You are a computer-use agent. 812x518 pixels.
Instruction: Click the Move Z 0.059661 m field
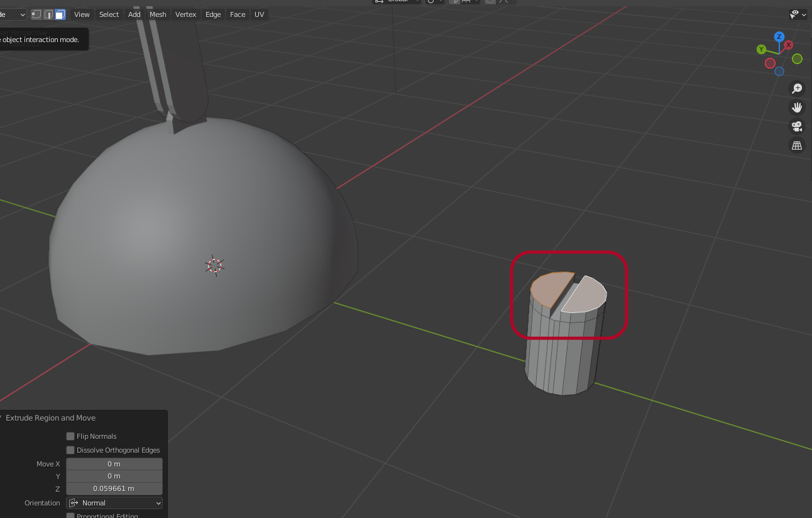[x=114, y=488]
